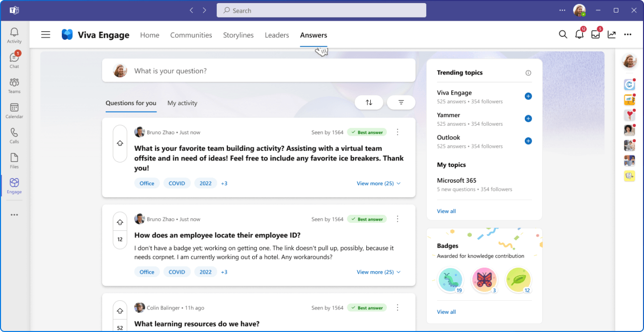Open Teams in the sidebar
Image resolution: width=644 pixels, height=332 pixels.
(x=14, y=85)
